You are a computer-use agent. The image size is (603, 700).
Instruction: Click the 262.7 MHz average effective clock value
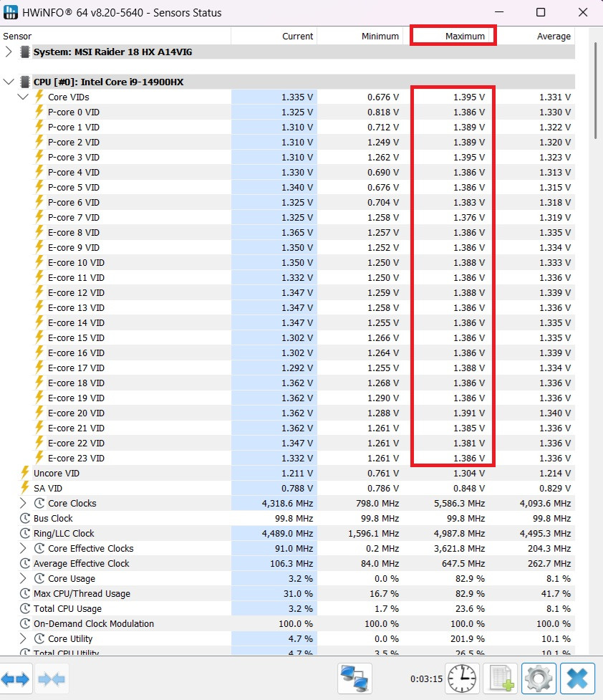[x=549, y=563]
